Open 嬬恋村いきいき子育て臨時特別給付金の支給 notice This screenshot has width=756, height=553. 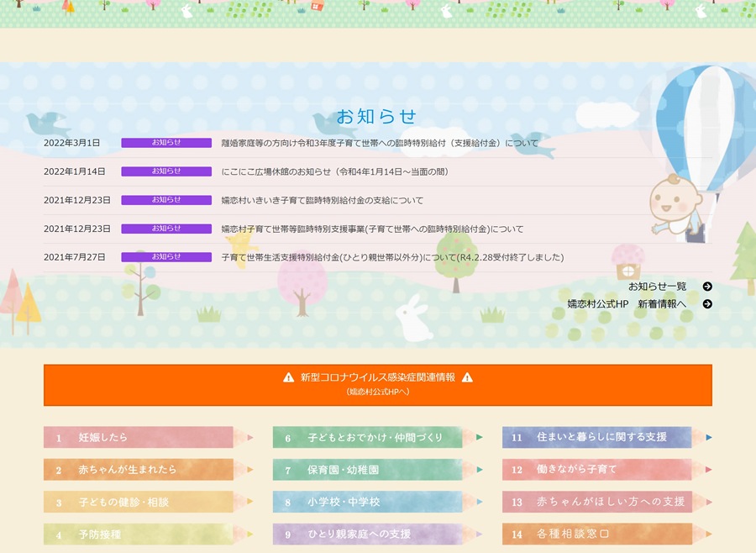click(323, 201)
